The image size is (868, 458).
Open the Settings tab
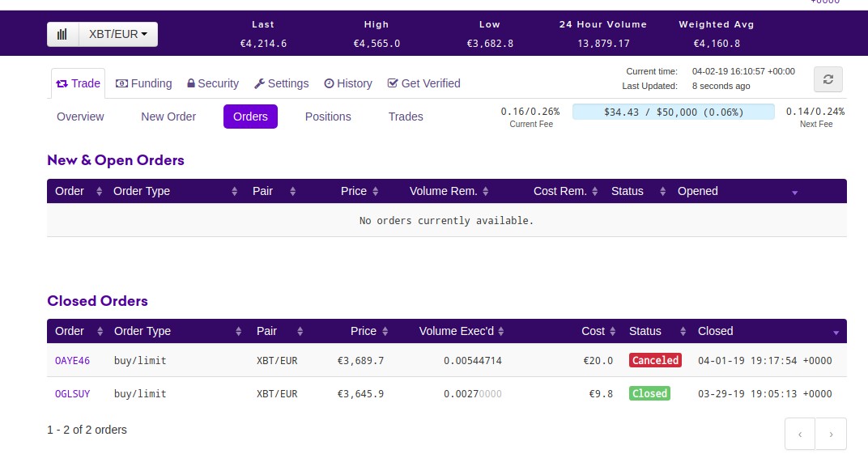282,83
